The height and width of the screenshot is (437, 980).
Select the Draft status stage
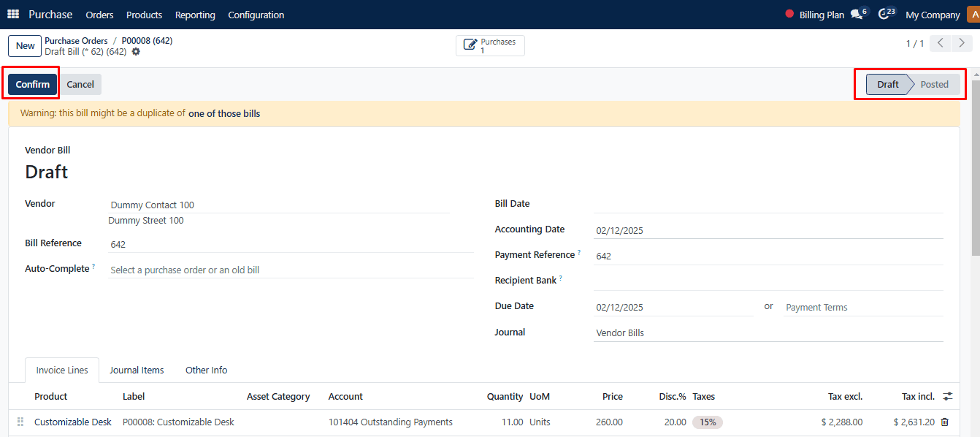pyautogui.click(x=888, y=84)
